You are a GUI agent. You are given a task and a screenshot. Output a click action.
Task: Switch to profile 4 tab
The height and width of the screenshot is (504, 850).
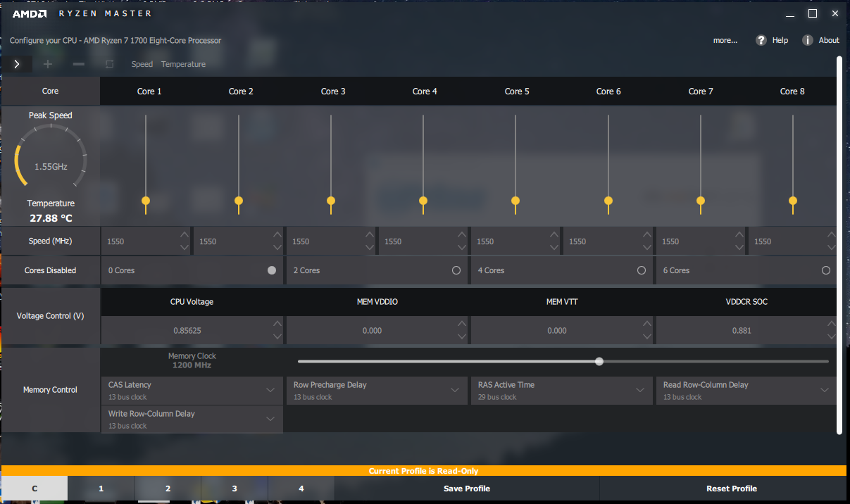301,489
